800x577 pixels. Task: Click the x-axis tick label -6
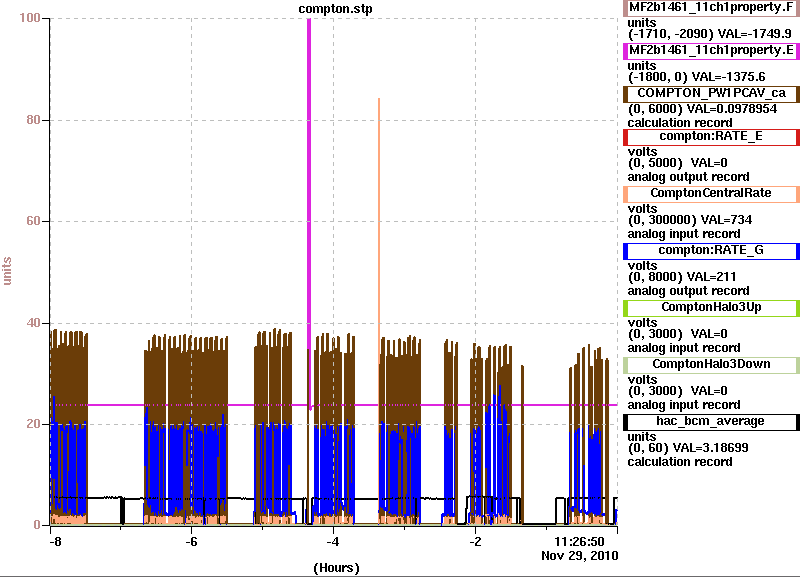191,541
